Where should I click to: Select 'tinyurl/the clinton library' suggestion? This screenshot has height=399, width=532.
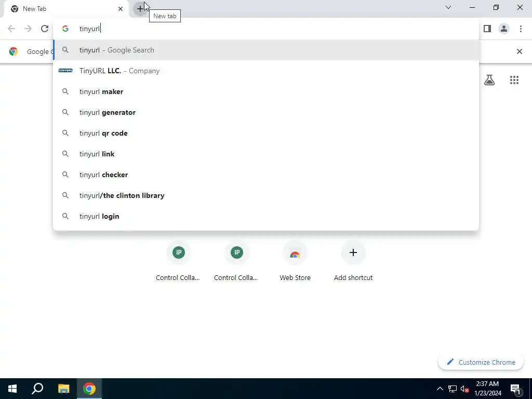point(266,195)
